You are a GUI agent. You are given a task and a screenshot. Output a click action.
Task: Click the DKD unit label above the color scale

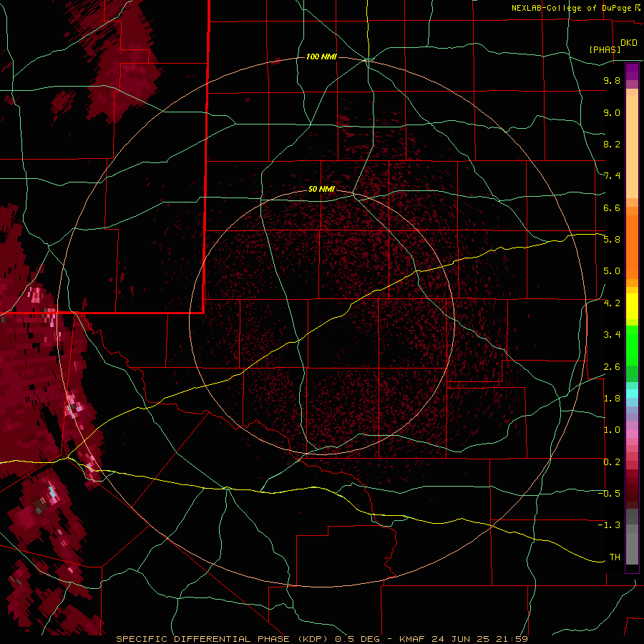(x=629, y=43)
